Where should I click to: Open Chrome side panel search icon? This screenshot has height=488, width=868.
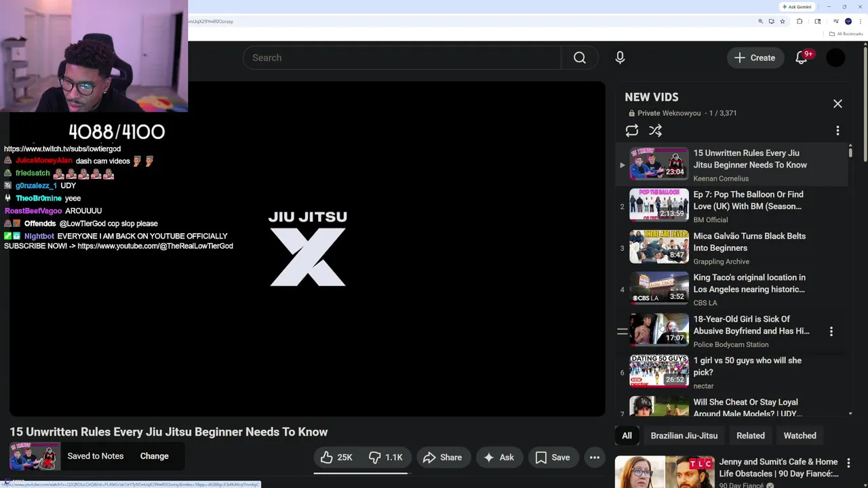point(818,21)
